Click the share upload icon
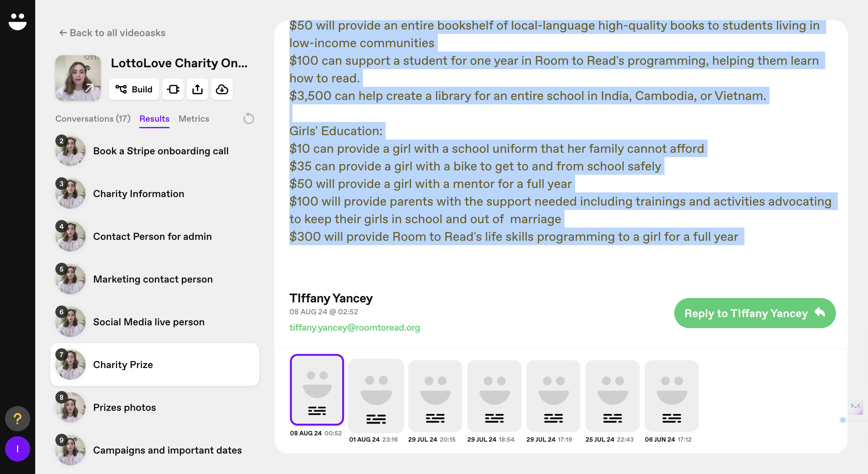 click(x=198, y=89)
